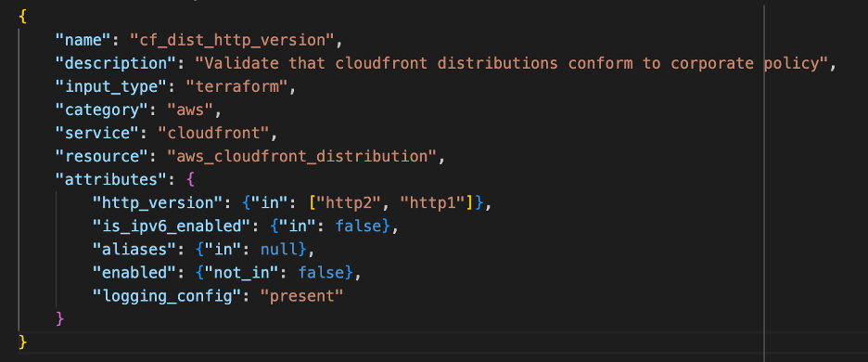Select the "present" string value
The image size is (868, 362).
302,296
